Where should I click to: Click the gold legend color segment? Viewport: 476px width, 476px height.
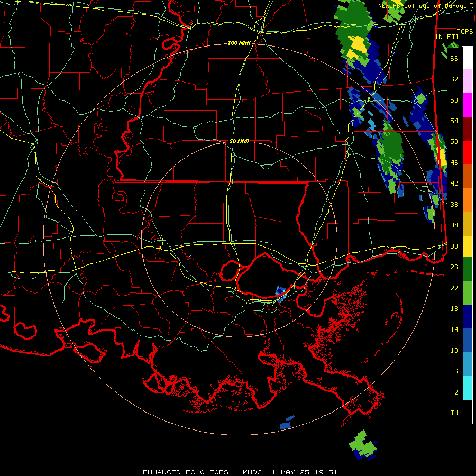click(x=467, y=224)
